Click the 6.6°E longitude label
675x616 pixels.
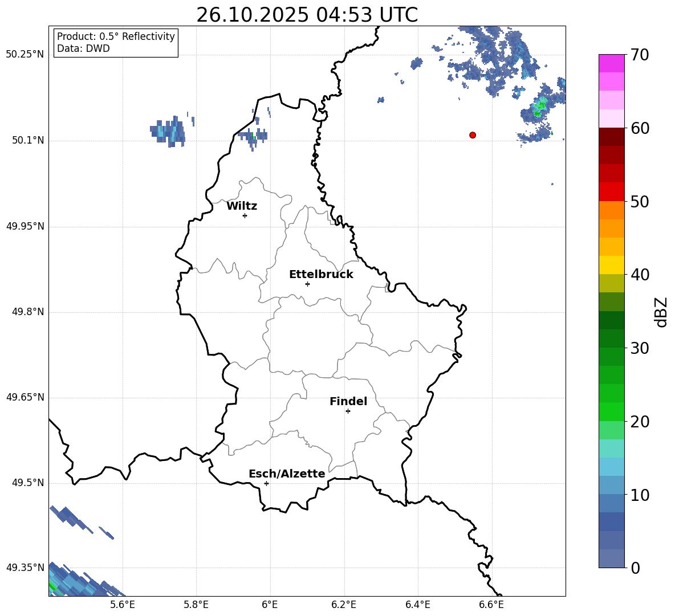point(491,605)
